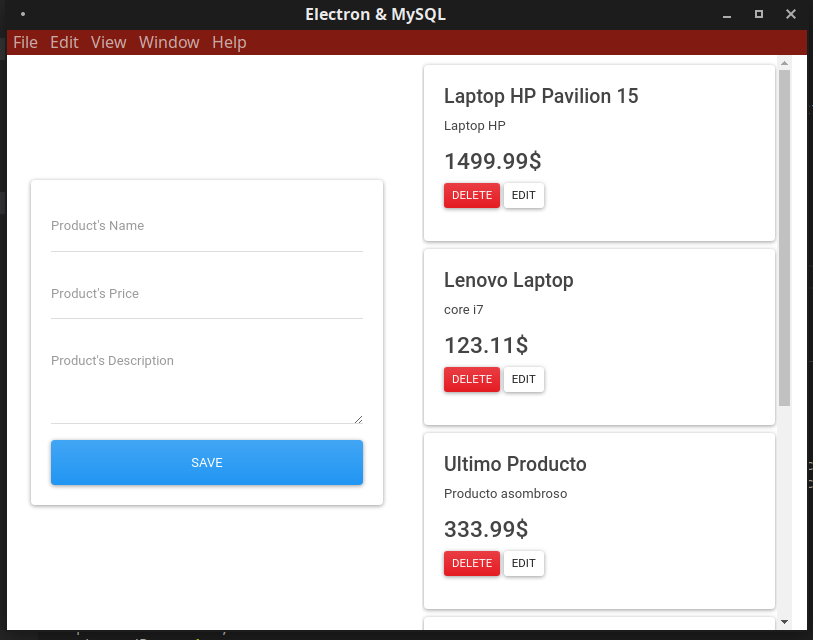Edit the Laptop HP Pavilion 15 product
The width and height of the screenshot is (813, 640).
click(x=524, y=196)
